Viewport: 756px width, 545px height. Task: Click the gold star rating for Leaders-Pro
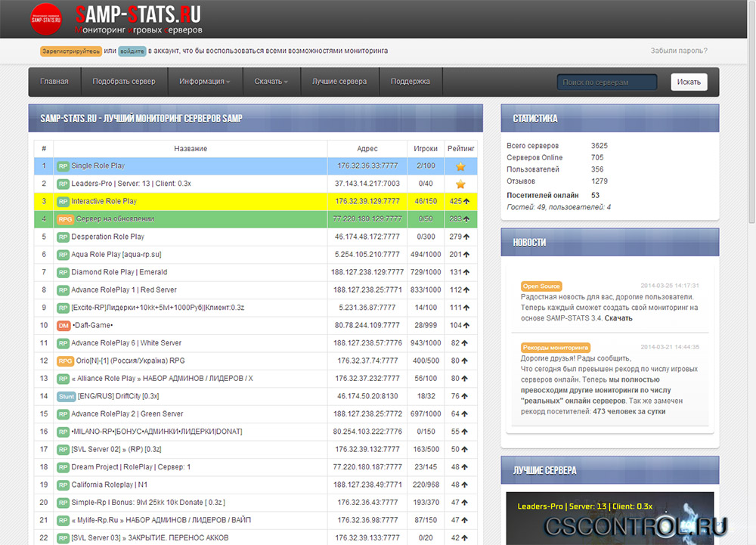(x=460, y=184)
